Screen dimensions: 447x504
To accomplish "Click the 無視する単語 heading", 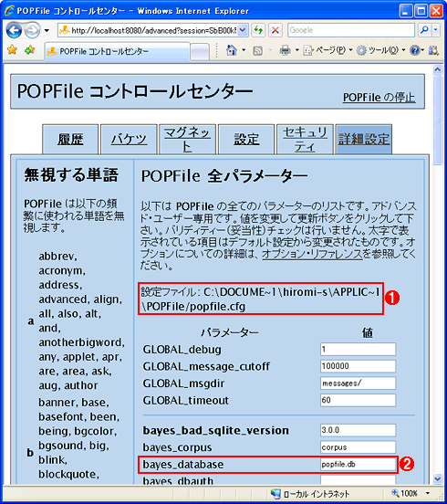I will 71,175.
